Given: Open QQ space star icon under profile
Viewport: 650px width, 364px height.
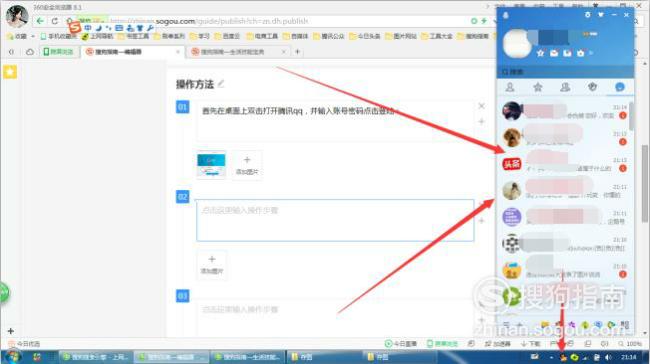Looking at the screenshot, I should 541,53.
